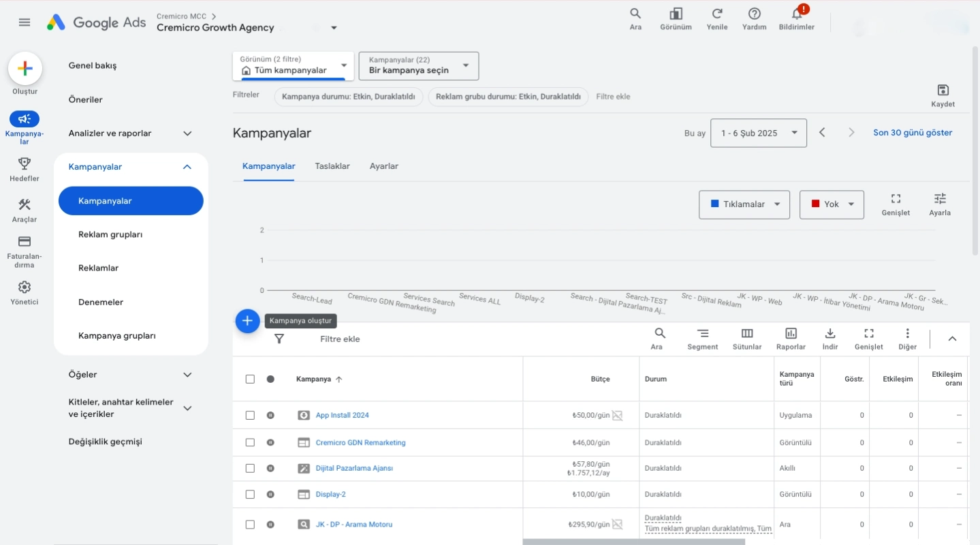Toggle paused status icon for App Install 2024
Viewport: 980px width, 545px height.
270,416
